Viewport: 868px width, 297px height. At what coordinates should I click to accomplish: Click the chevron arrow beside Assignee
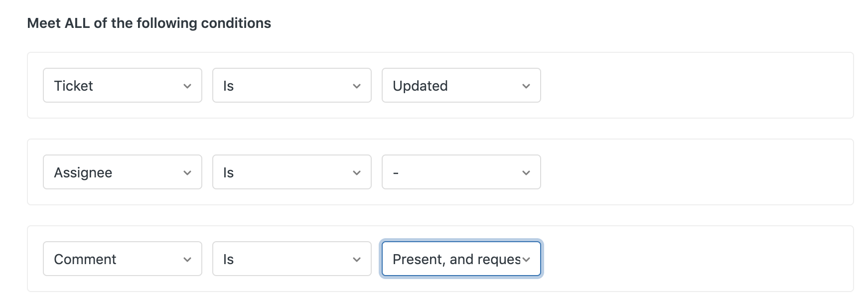(187, 173)
